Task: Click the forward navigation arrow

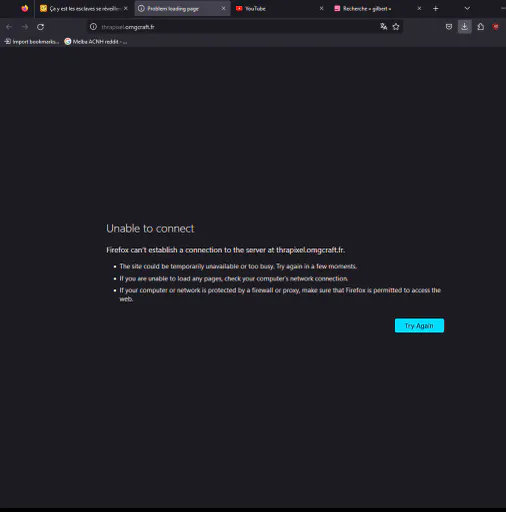Action: 25,27
